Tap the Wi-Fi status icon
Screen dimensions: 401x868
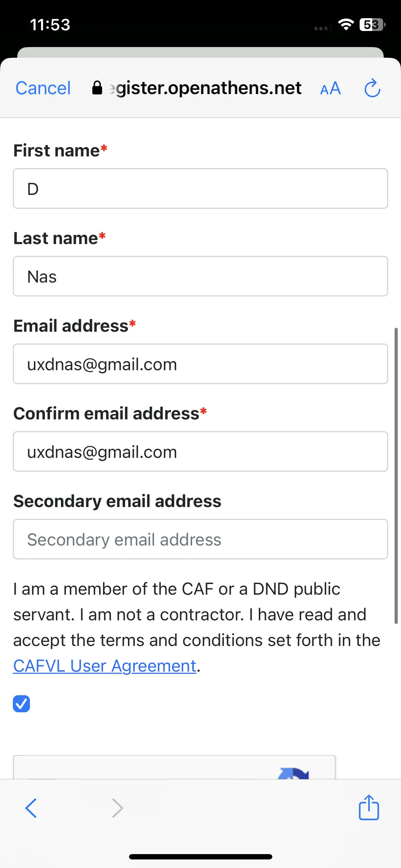click(x=346, y=25)
